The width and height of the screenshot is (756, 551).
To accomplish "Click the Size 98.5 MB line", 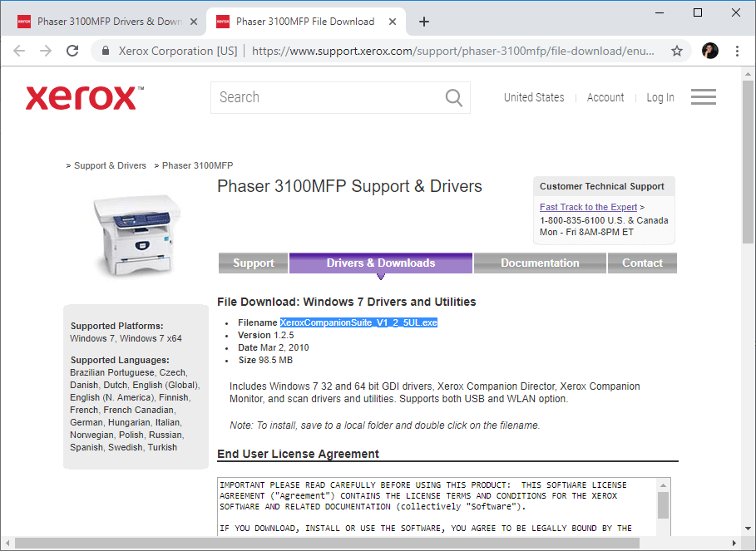I will click(x=265, y=361).
